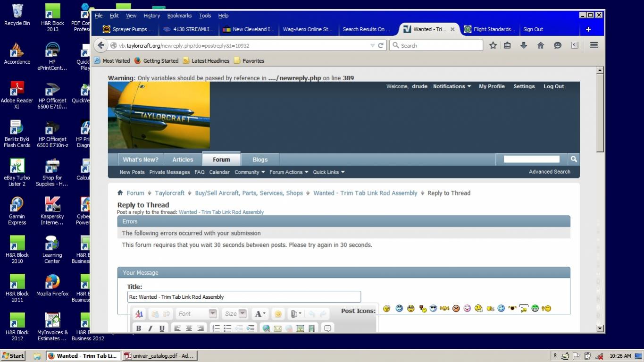This screenshot has width=644, height=362.
Task: Submit forum search with magnifier icon
Action: coord(574,159)
